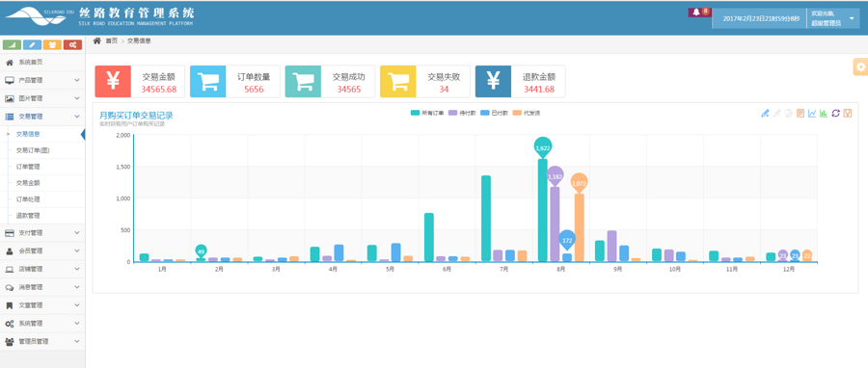Open the user account dropdown arrow
The height and width of the screenshot is (368, 868).
[x=851, y=18]
